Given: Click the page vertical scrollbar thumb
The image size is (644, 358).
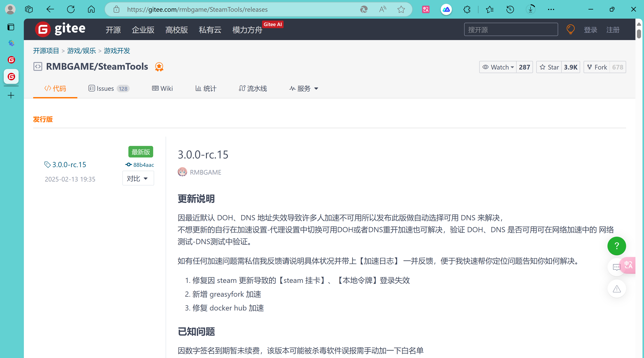Looking at the screenshot, I should (639, 34).
